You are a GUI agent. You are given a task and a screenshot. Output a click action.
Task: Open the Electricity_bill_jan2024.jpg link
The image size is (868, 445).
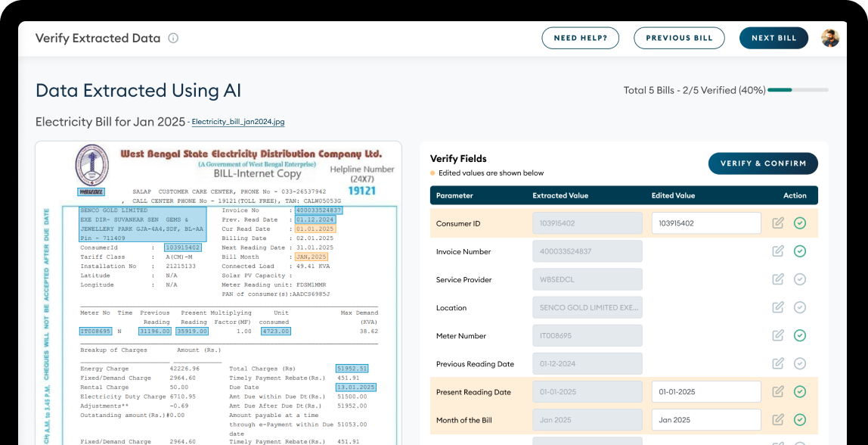238,121
